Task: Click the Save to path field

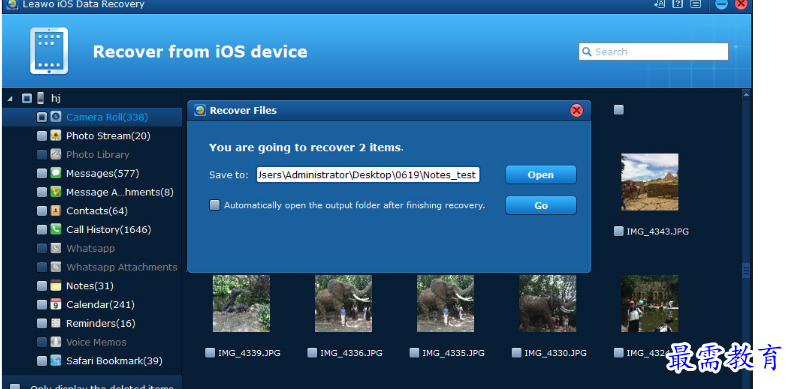Action: 368,175
